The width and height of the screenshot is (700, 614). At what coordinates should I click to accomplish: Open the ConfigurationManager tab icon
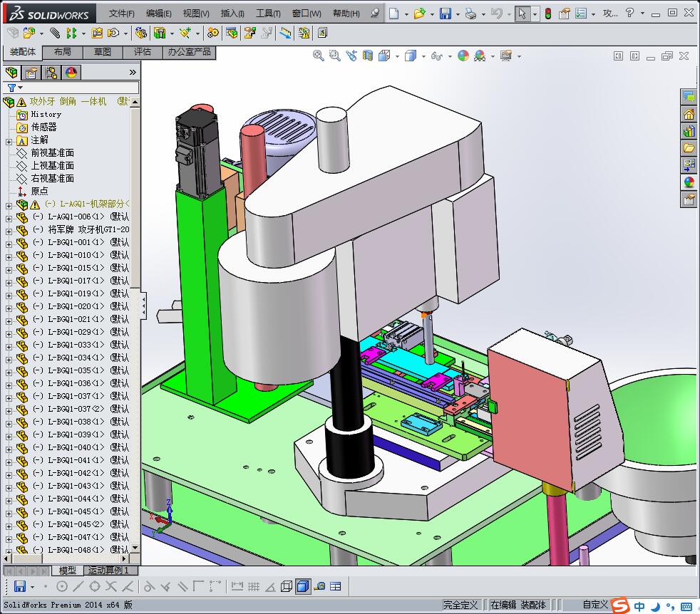coord(51,72)
